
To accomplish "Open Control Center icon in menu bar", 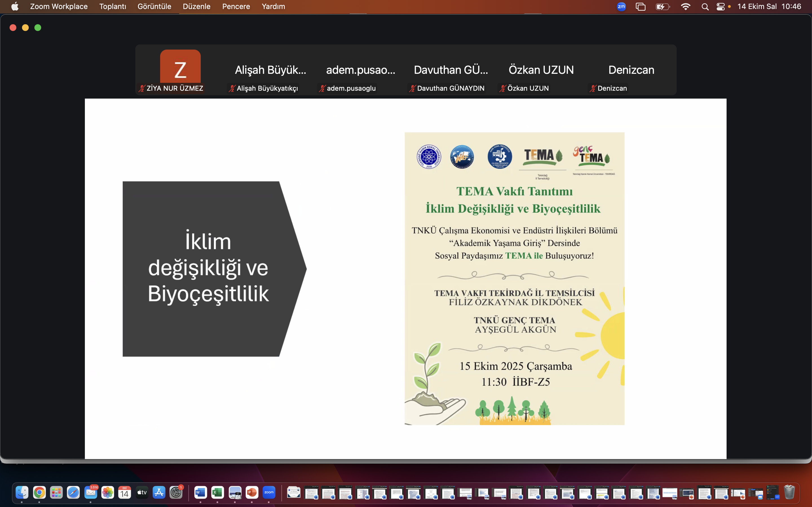I will point(720,7).
